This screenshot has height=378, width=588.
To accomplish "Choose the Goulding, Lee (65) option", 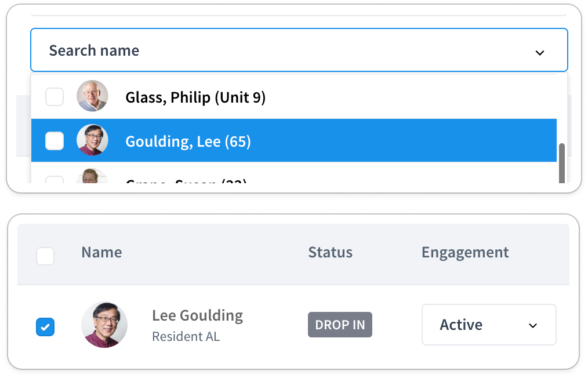I will [293, 140].
